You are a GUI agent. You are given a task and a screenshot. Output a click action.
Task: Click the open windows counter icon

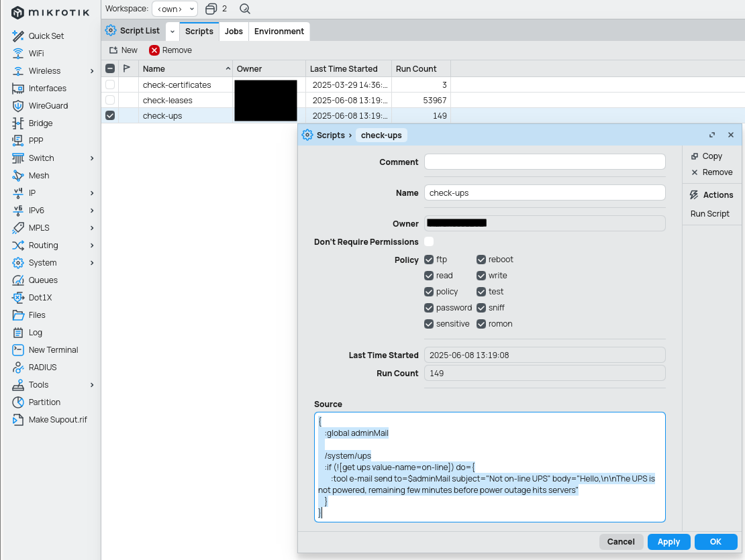[x=211, y=9]
